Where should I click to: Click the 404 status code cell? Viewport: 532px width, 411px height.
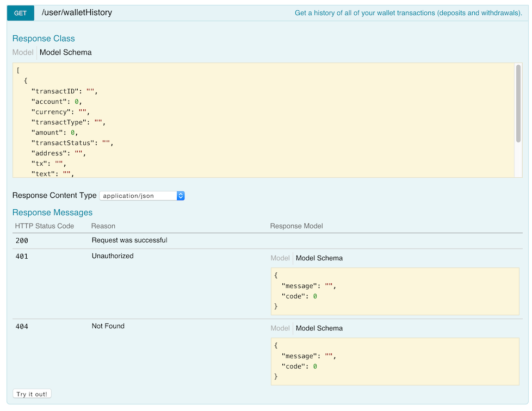point(22,327)
